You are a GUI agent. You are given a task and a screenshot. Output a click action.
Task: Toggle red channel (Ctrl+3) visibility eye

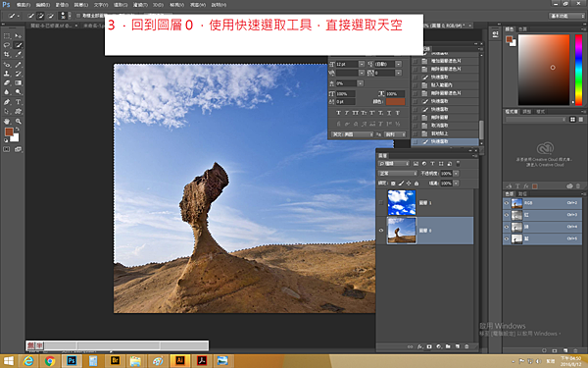click(507, 215)
